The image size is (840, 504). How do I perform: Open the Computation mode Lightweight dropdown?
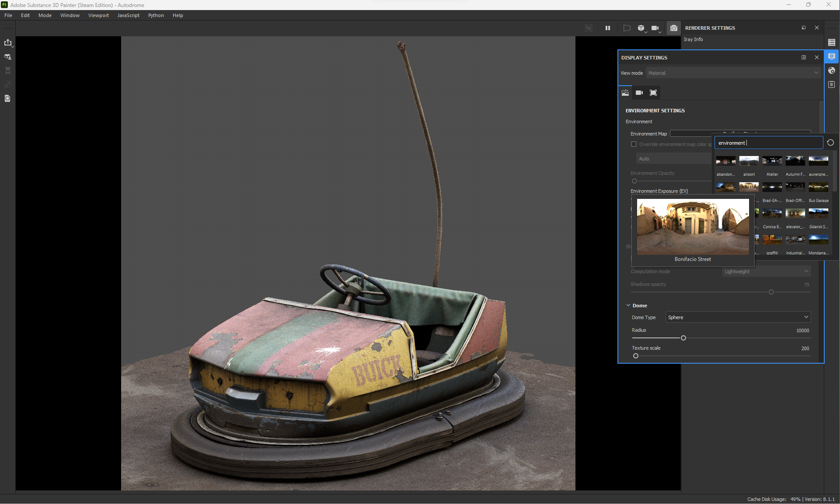click(766, 271)
